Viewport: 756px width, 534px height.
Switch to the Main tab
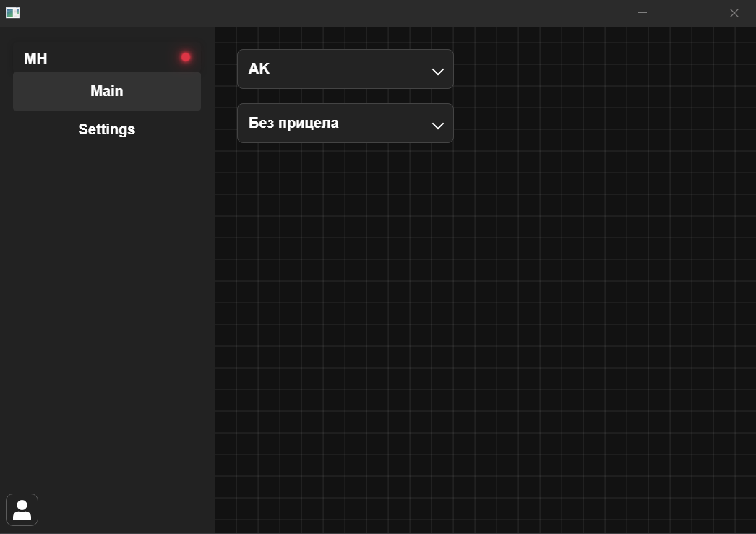(106, 91)
